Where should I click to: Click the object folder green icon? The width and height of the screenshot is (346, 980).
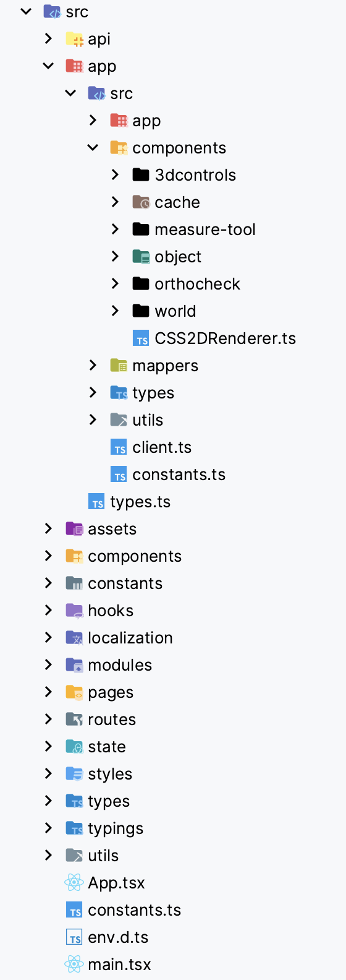[x=141, y=257]
